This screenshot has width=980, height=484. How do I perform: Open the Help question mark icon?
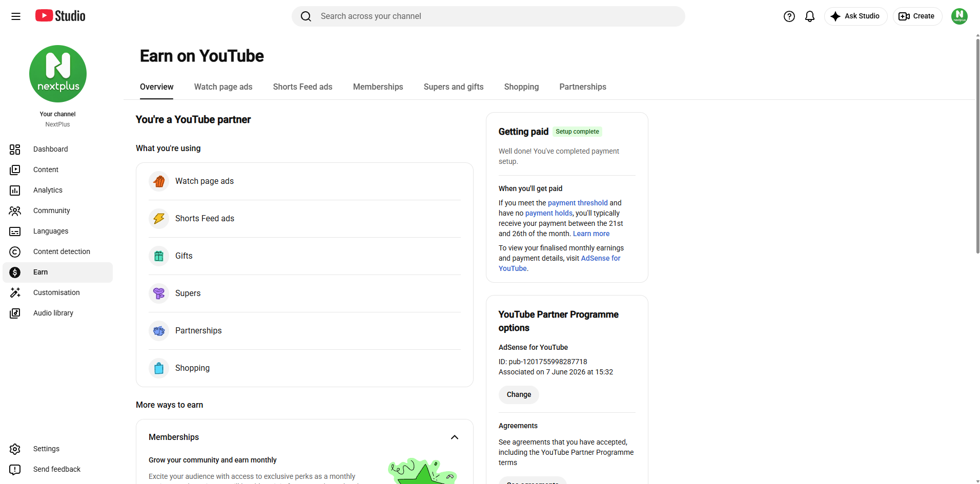(x=789, y=16)
